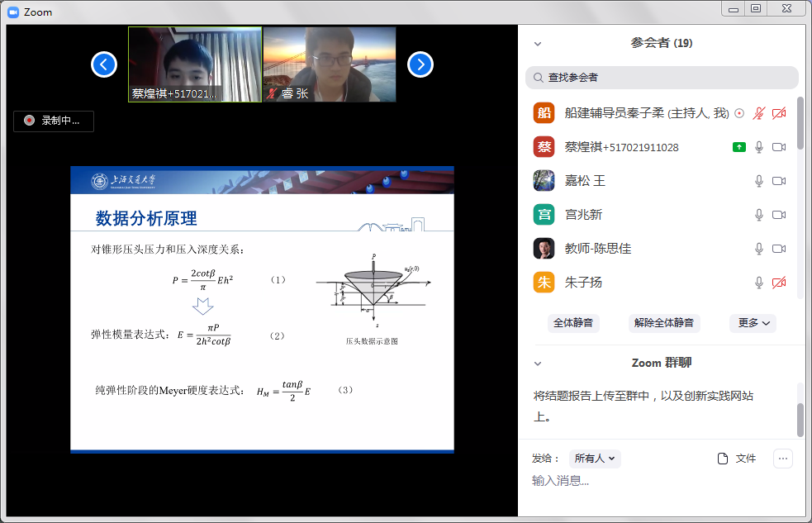Toggle the disabled camera of the host 秦子柔
The height and width of the screenshot is (523, 812).
778,113
